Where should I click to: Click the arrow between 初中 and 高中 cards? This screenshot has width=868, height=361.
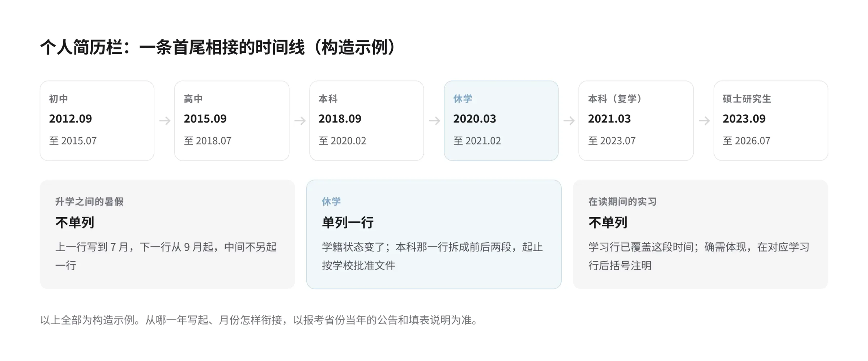(165, 121)
